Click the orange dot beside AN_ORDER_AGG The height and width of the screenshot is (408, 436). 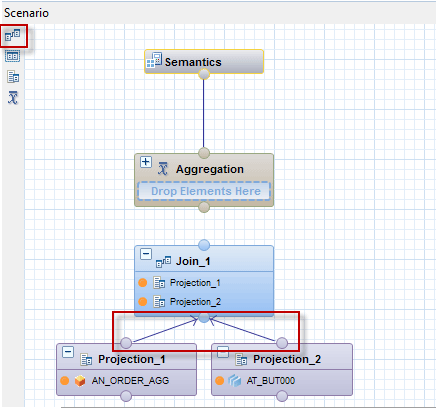tap(65, 380)
